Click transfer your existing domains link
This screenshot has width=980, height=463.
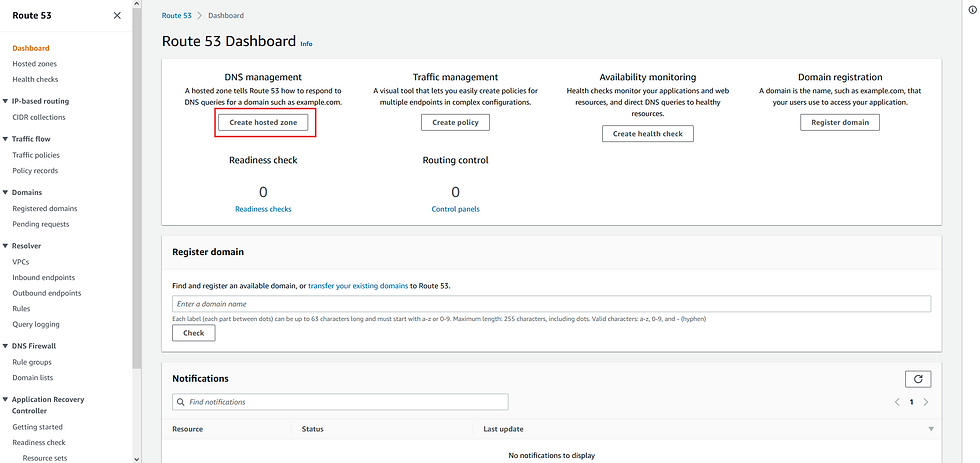[358, 286]
